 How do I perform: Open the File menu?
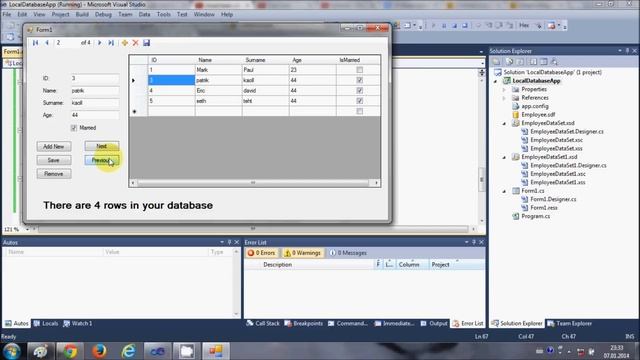tap(7, 14)
